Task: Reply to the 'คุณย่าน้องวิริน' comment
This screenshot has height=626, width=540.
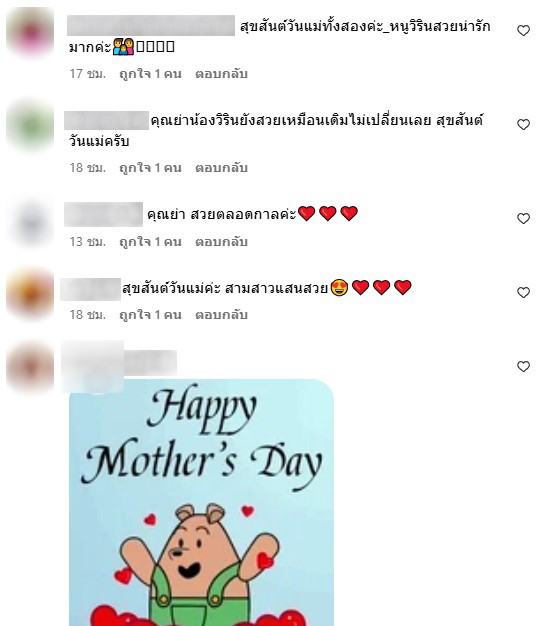Action: pos(221,168)
